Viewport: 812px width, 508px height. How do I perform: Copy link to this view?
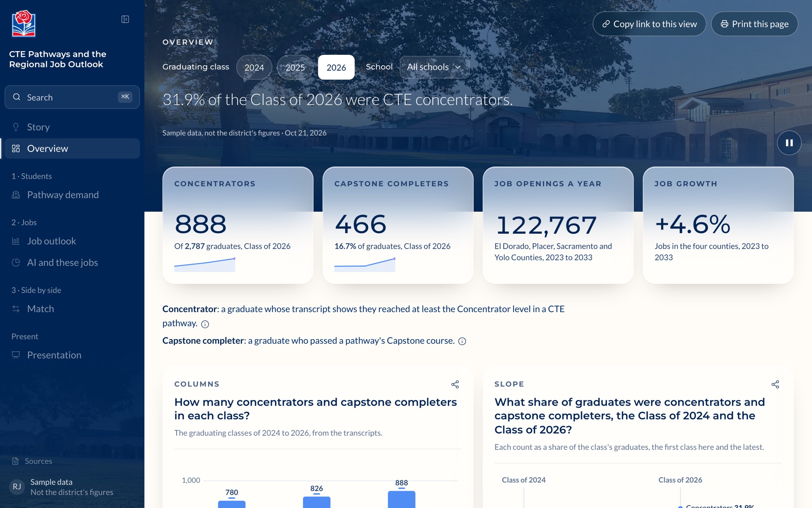coord(649,24)
